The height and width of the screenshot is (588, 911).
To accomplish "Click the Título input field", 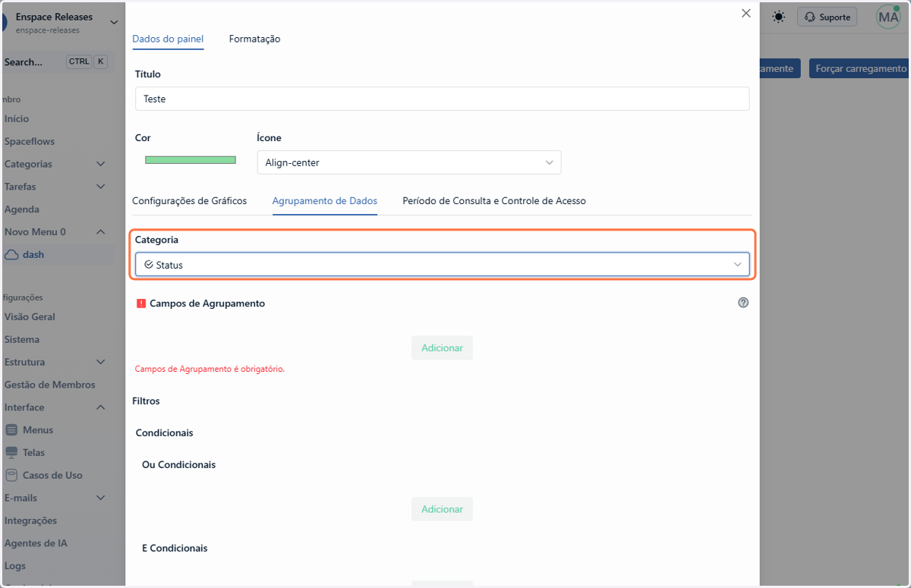I will click(x=443, y=99).
